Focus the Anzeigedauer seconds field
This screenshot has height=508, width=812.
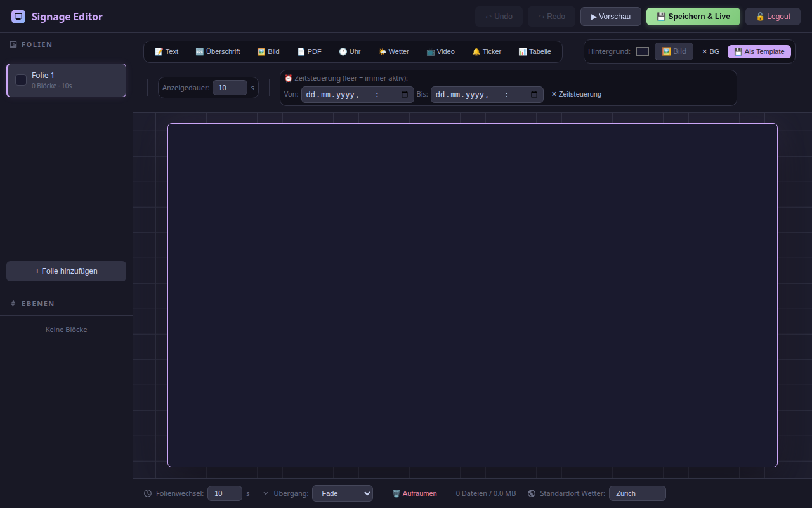coord(230,88)
